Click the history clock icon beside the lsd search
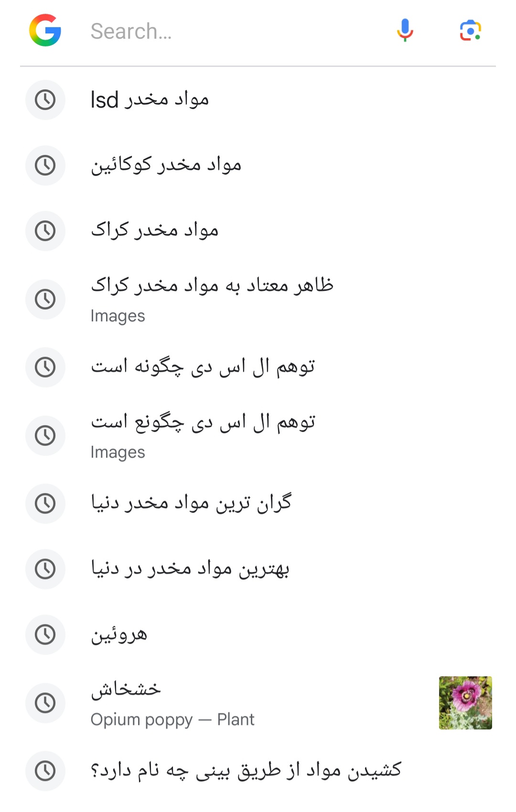Viewport: 516px width, 812px height. click(x=45, y=100)
